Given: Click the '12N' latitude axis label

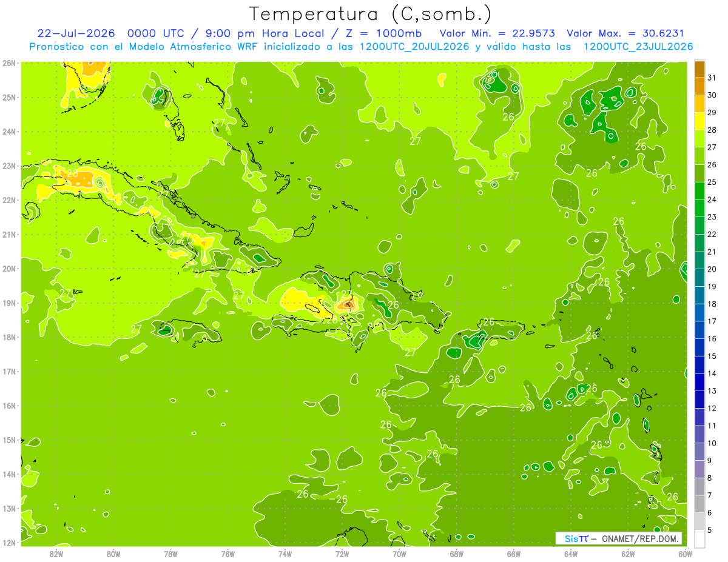Looking at the screenshot, I should coord(9,543).
